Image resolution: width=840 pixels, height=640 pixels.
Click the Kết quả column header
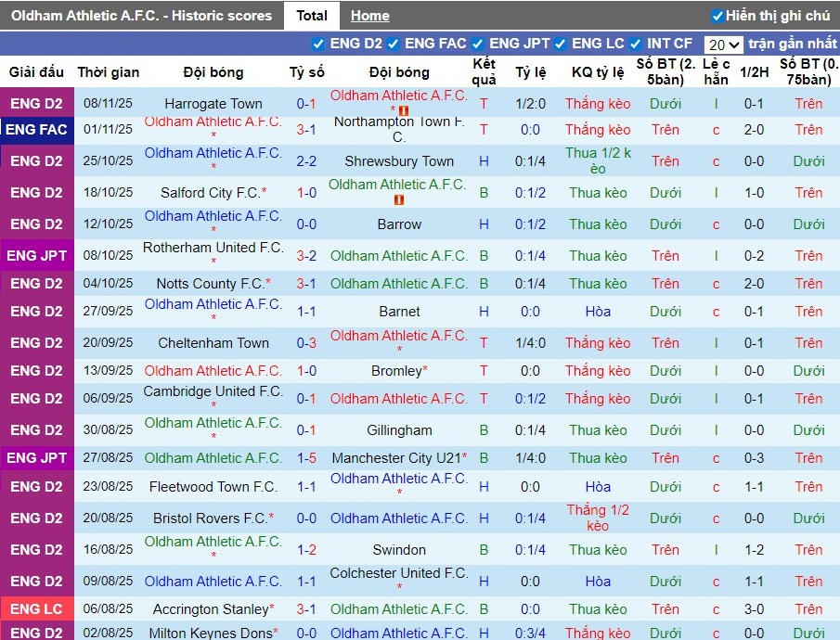point(484,71)
